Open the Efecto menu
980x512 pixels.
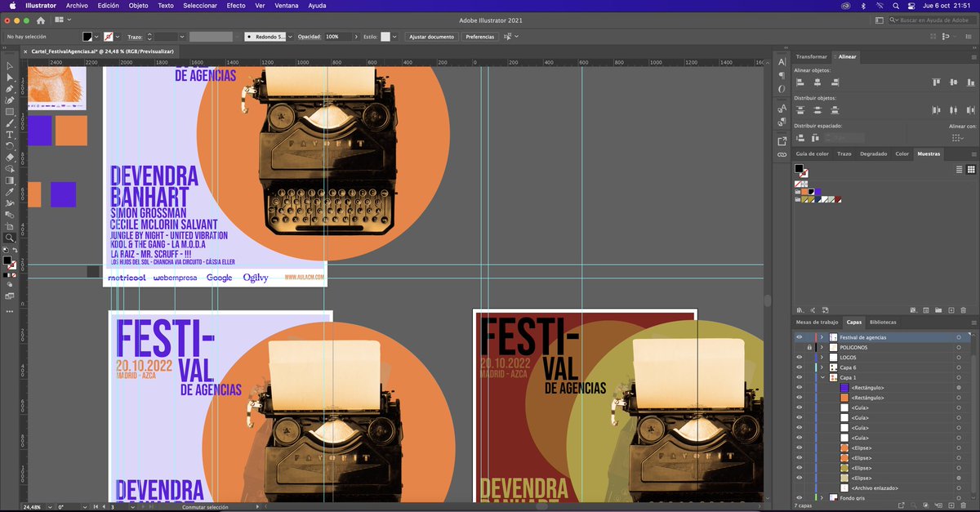236,5
